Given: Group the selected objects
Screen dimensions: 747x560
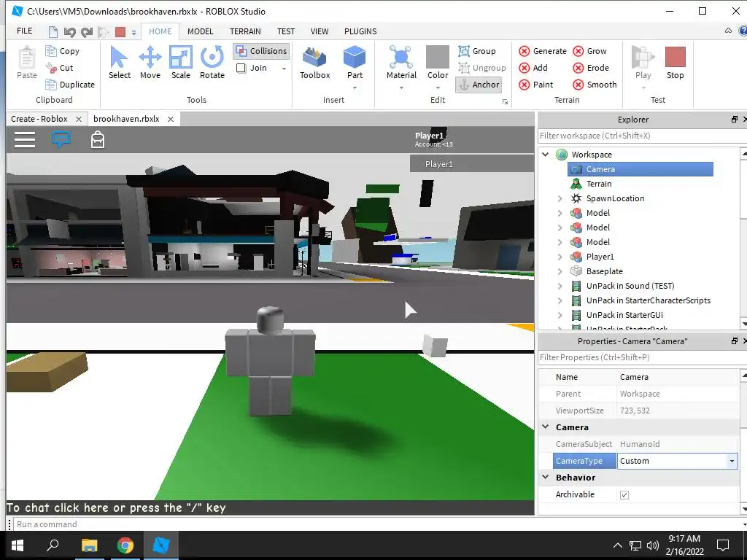Looking at the screenshot, I should coord(477,51).
